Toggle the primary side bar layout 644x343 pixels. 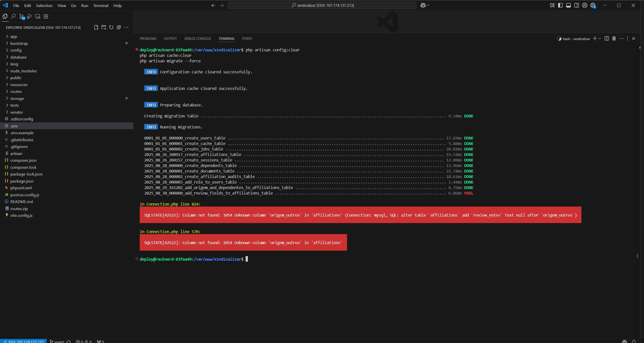(x=560, y=5)
